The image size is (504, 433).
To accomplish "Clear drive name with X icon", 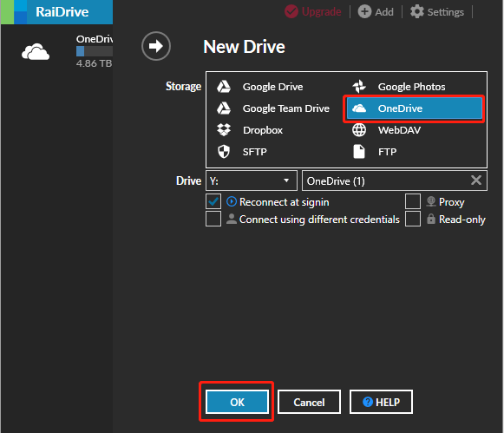I will click(x=476, y=180).
